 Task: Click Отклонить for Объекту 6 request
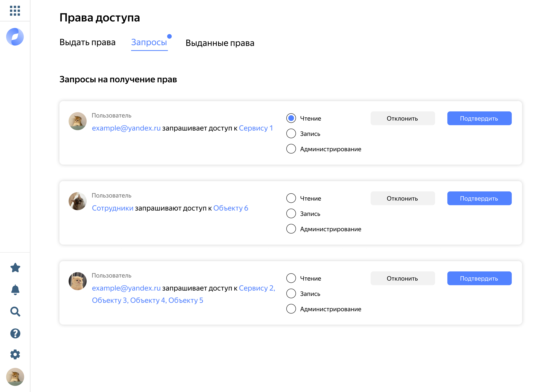[x=402, y=198]
